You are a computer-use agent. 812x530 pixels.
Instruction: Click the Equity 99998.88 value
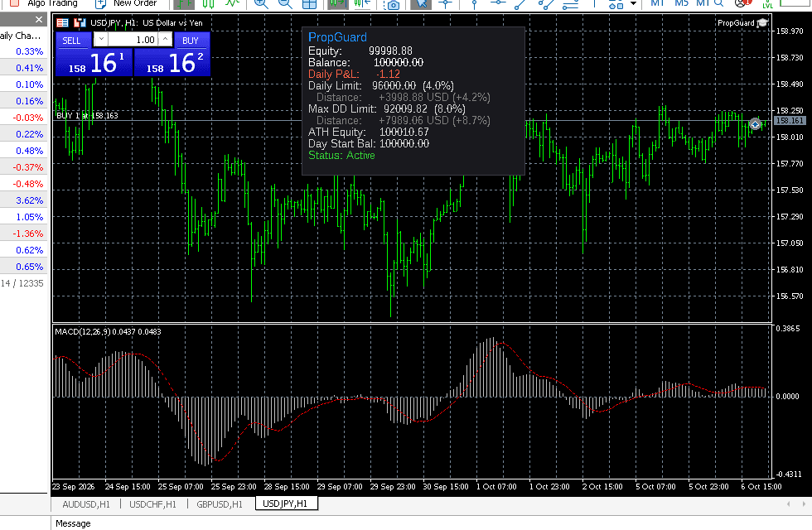tap(390, 51)
